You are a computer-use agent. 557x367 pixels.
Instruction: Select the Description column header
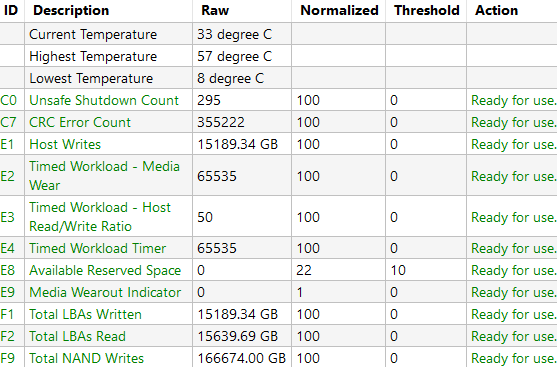click(71, 11)
